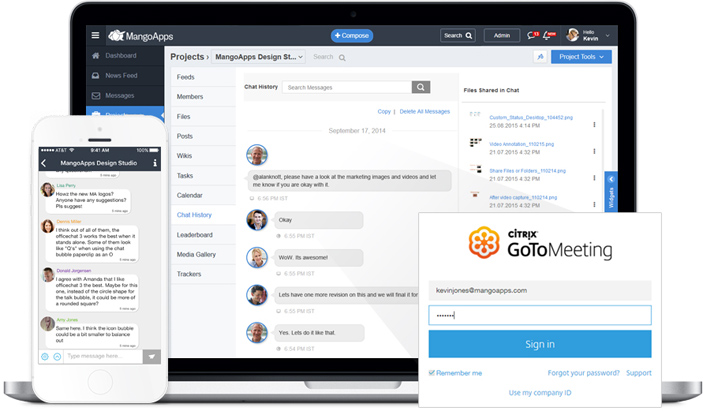This screenshot has width=703, height=411.
Task: Open Video Annotation_110215.png file link
Action: tap(521, 144)
